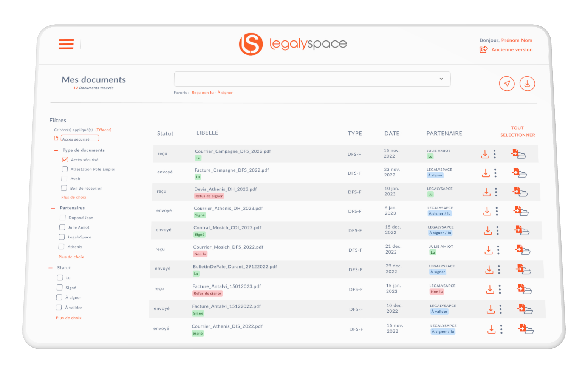Sort by the Statut column header
Screen dimensions: 588x371
tap(165, 133)
